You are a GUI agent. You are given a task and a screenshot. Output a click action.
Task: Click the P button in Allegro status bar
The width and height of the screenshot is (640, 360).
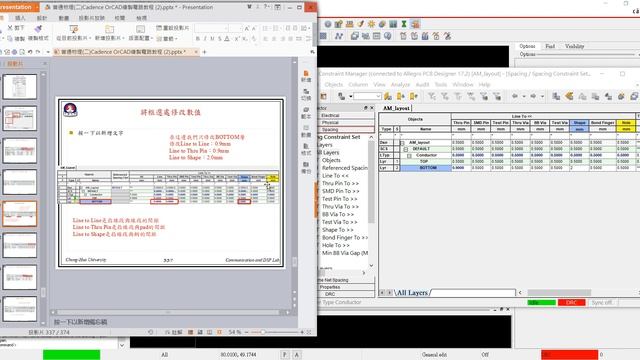(285, 354)
